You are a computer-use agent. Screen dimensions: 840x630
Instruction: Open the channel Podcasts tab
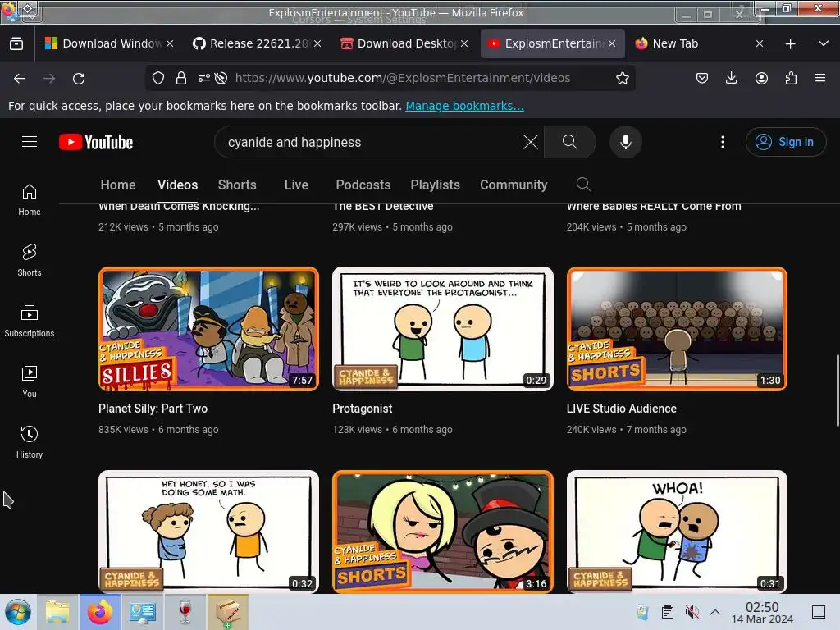363,185
